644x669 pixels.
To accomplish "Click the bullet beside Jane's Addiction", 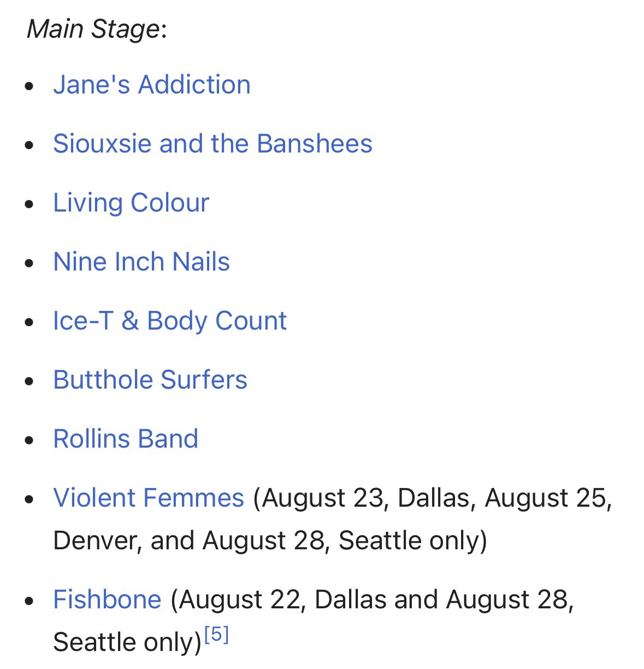I will 30,86.
